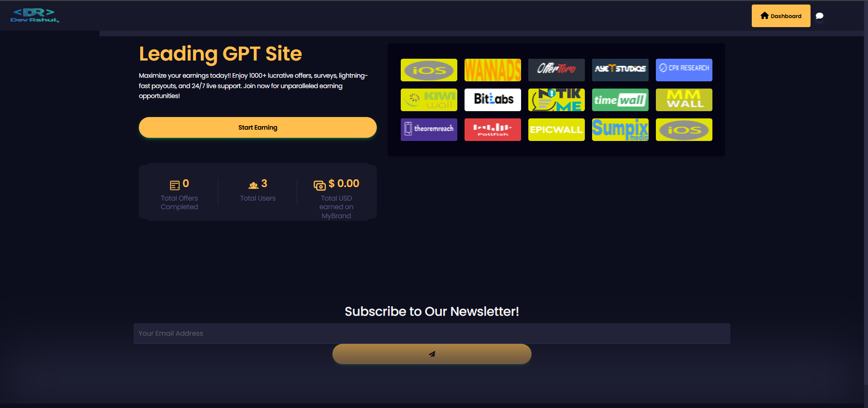Open the TheoremReach survey tile

pos(429,130)
